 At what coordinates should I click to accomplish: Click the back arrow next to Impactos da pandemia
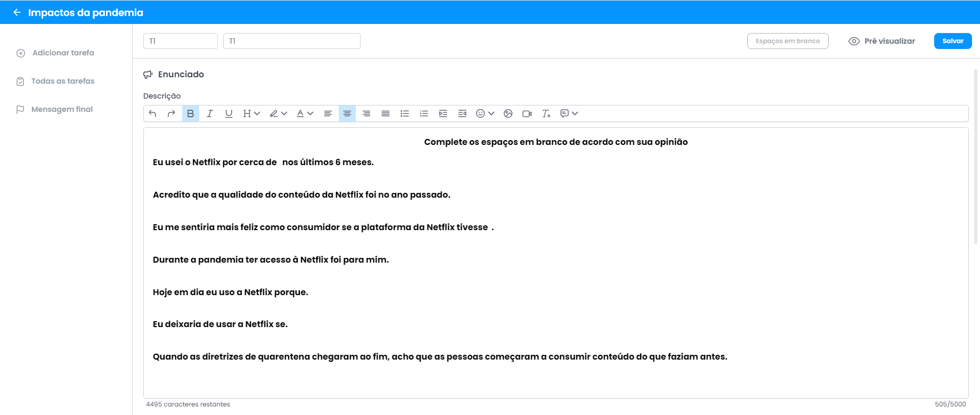click(x=17, y=12)
